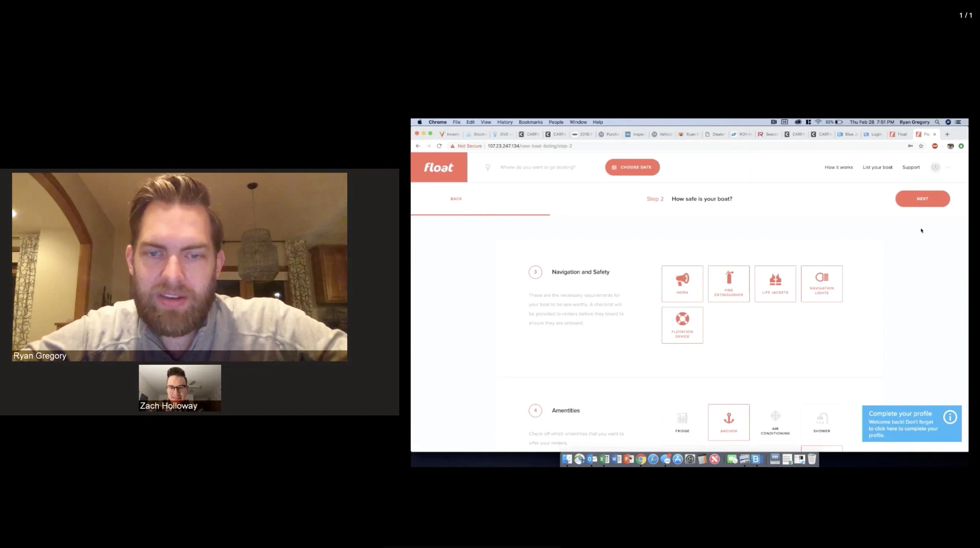Deselect the Anchor amenity
The image size is (980, 548).
[729, 422]
